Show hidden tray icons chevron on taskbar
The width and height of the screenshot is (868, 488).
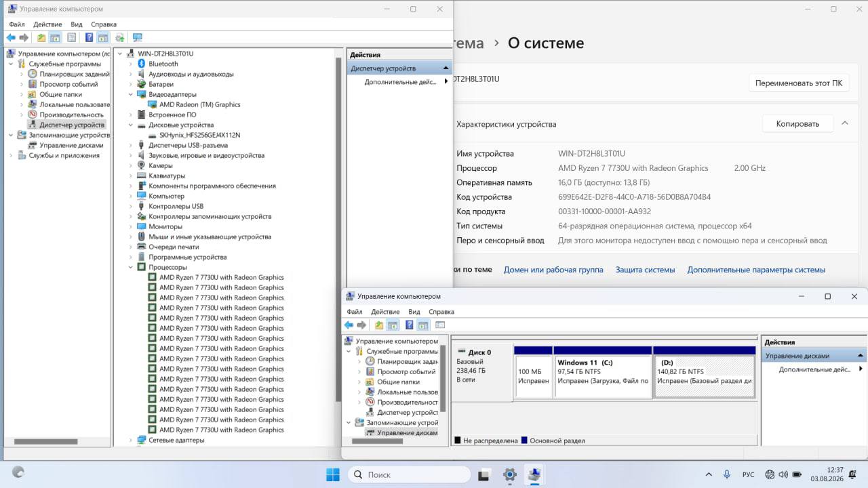(709, 474)
